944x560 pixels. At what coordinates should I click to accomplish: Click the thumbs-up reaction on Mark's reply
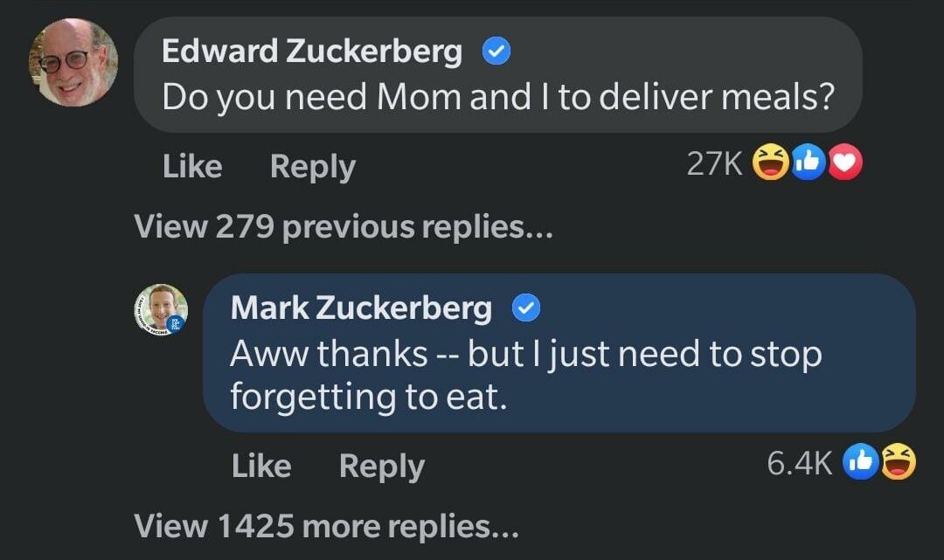[x=859, y=463]
